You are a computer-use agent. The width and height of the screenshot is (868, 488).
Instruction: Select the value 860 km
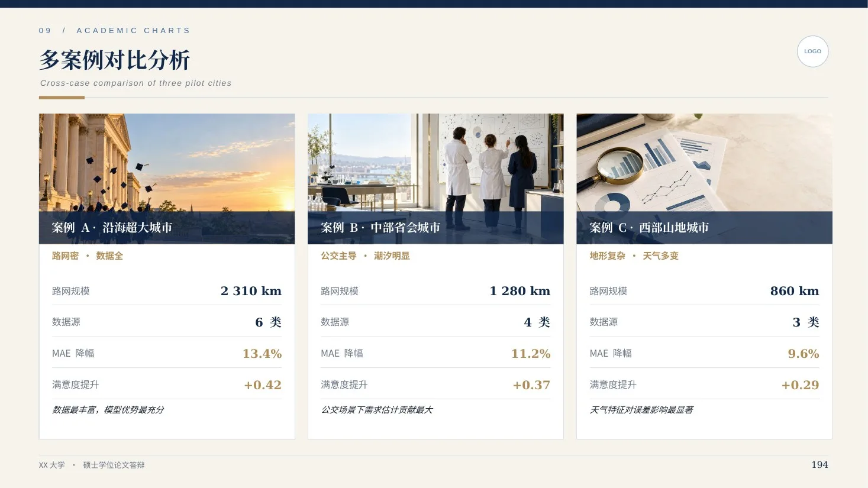point(795,291)
